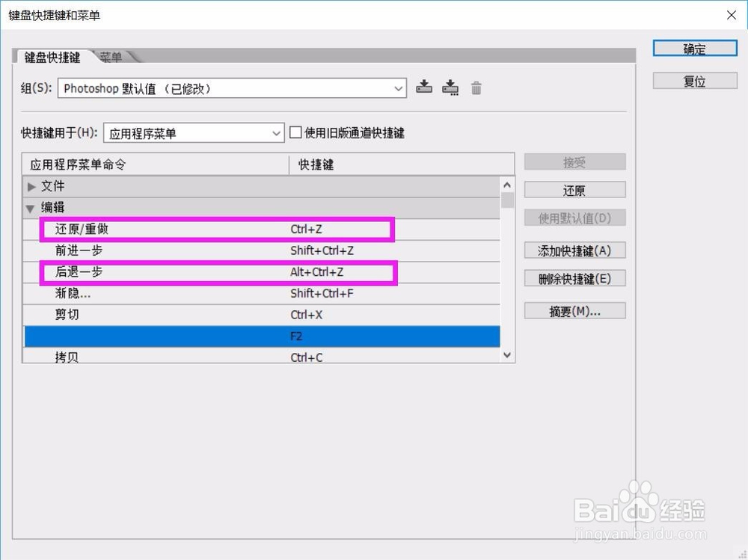Image resolution: width=748 pixels, height=560 pixels.
Task: Open the 组(S) shortcut set dropdown
Action: tap(398, 87)
